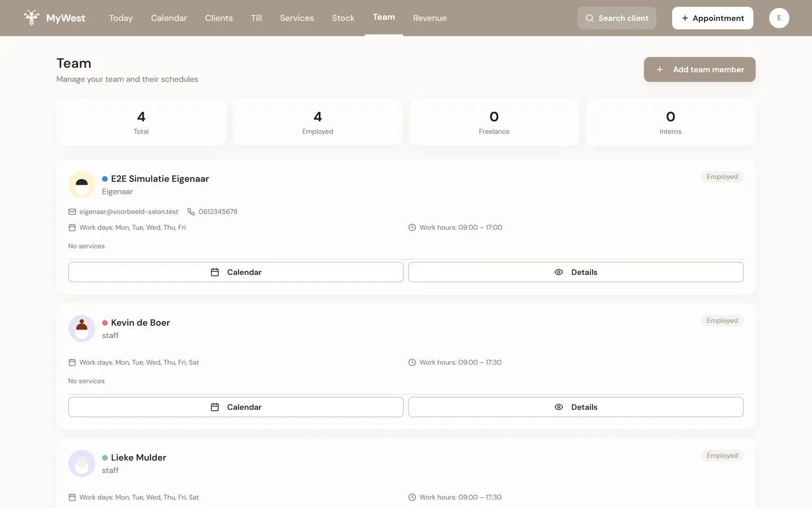Image resolution: width=812 pixels, height=508 pixels.
Task: Click the name Lieke Mulder
Action: tap(139, 458)
